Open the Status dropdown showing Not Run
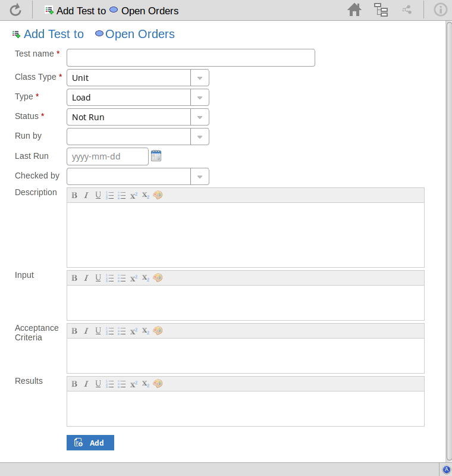The image size is (452, 476). coord(200,117)
